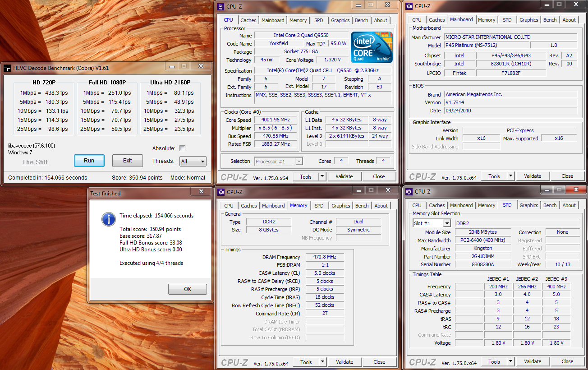Screen dimensions: 588x370
Task: Click title bar icon of CPU-Z window showing SPD tab
Action: tap(409, 191)
